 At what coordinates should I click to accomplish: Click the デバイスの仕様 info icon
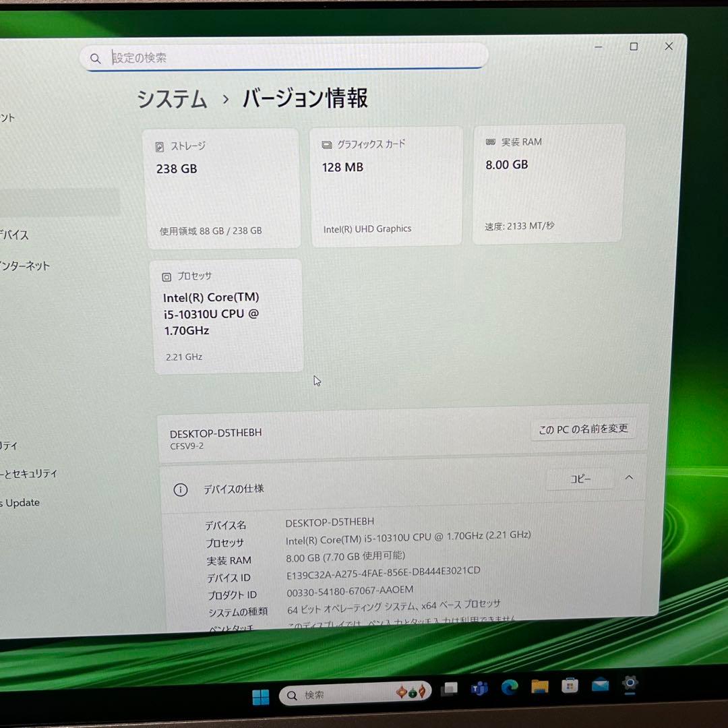[x=180, y=489]
